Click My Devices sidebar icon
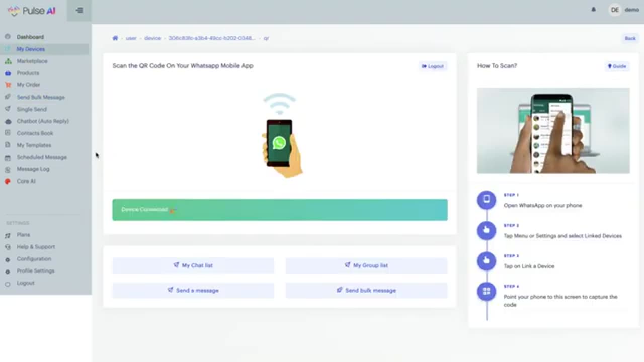 point(8,49)
